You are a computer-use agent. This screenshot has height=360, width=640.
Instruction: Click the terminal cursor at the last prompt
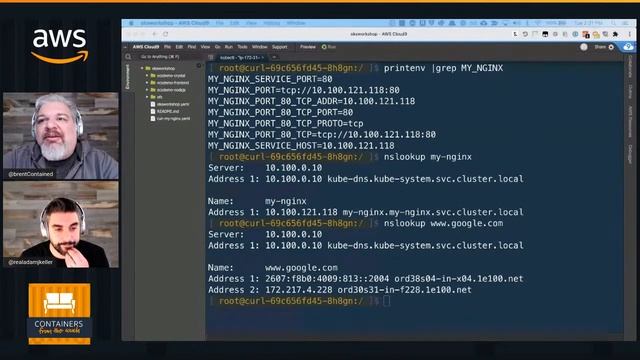[387, 301]
